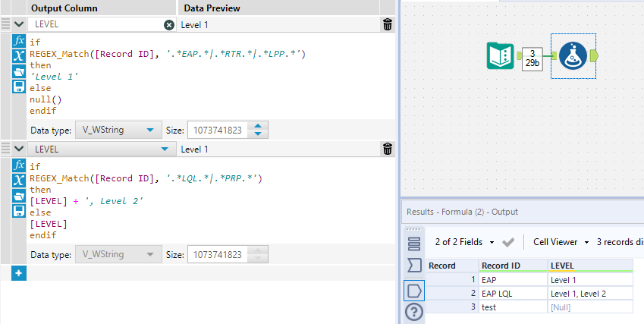The image size is (644, 324).
Task: Click folder icon to open saved expressions, first formula
Action: coord(20,71)
